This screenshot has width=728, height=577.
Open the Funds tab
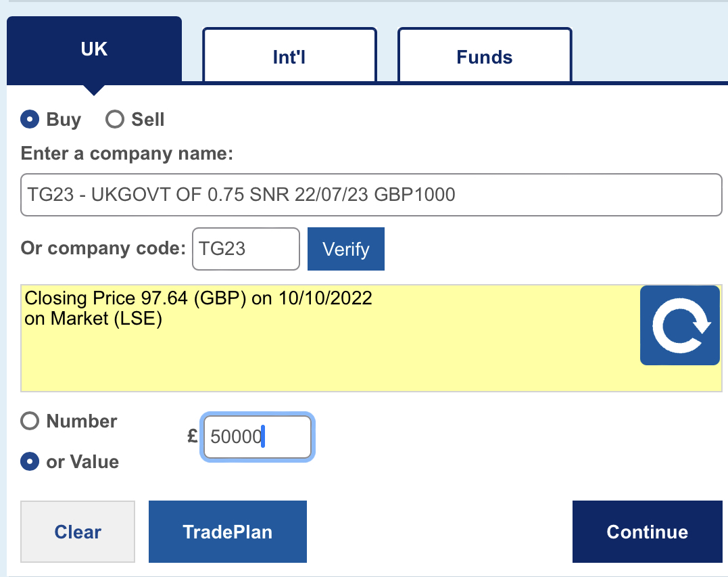click(485, 55)
